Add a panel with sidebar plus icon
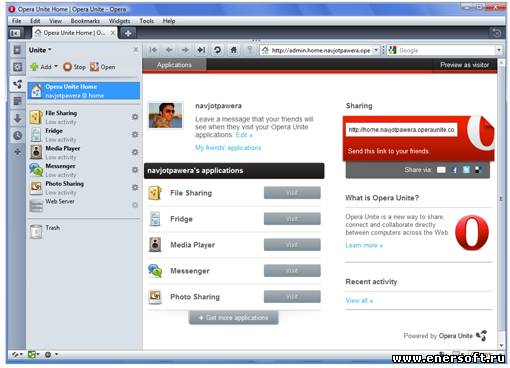Screen dimensions: 510x368 [17, 152]
